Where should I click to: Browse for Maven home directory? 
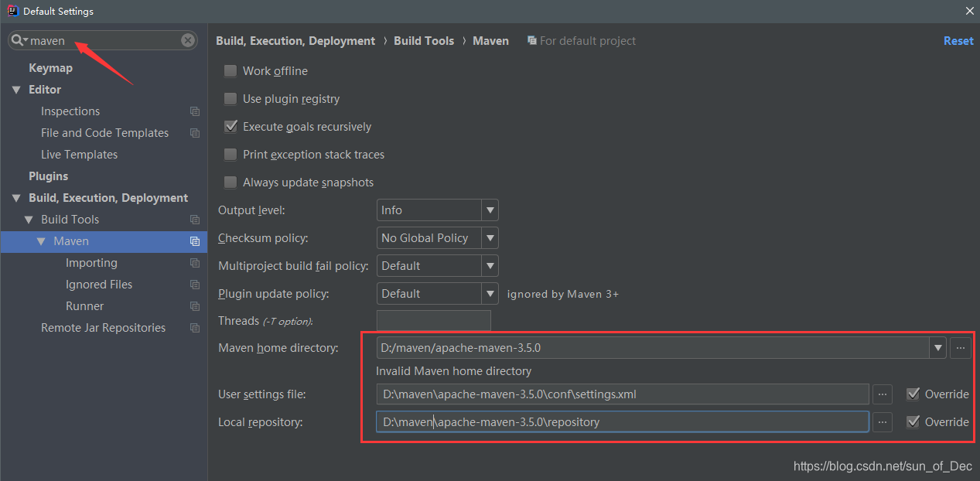tap(960, 348)
